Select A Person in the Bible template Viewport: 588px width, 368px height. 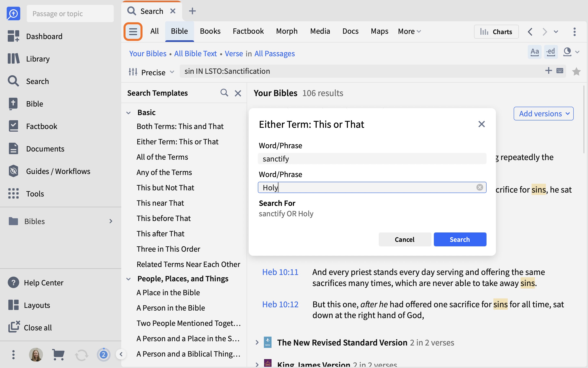(171, 308)
